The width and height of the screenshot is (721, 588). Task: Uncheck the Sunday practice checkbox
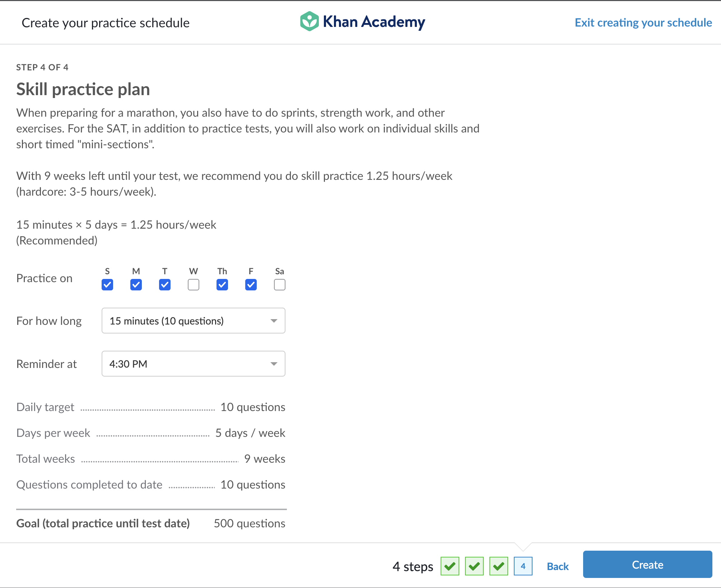[x=107, y=285]
